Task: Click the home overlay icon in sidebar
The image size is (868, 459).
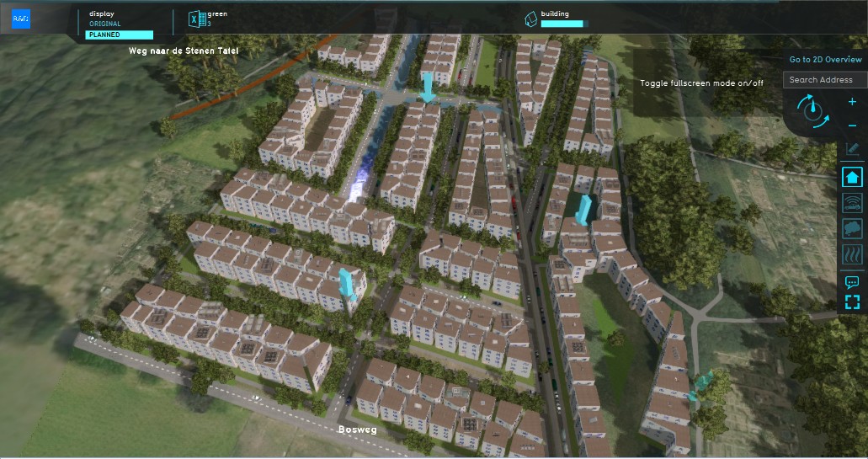Action: pos(852,177)
